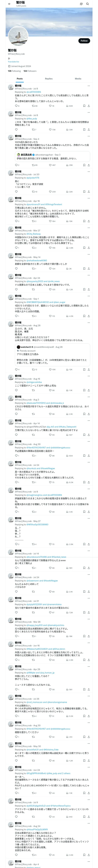Like the Apr 24 reply to @nhk_news

pyautogui.click(x=49, y=289)
